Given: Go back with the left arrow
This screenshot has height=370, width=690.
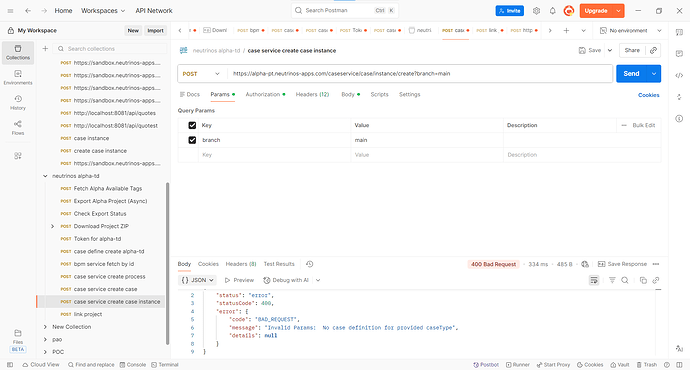Looking at the screenshot, I should (28, 11).
